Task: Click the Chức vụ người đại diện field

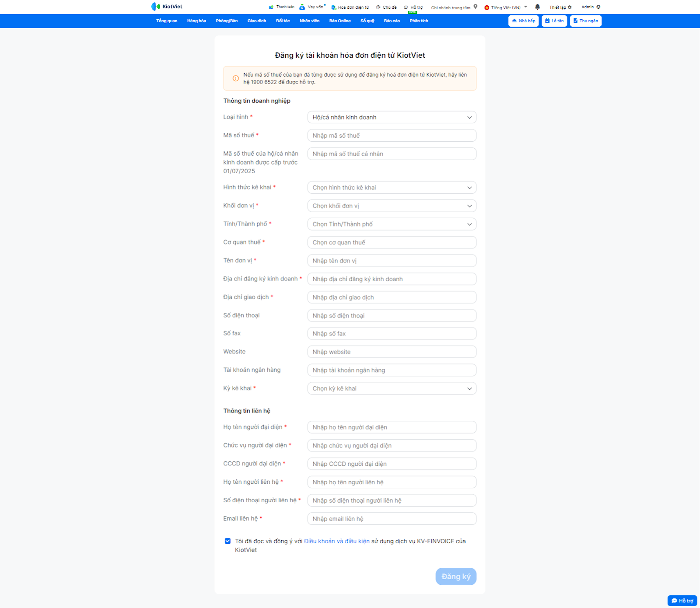Action: (392, 446)
